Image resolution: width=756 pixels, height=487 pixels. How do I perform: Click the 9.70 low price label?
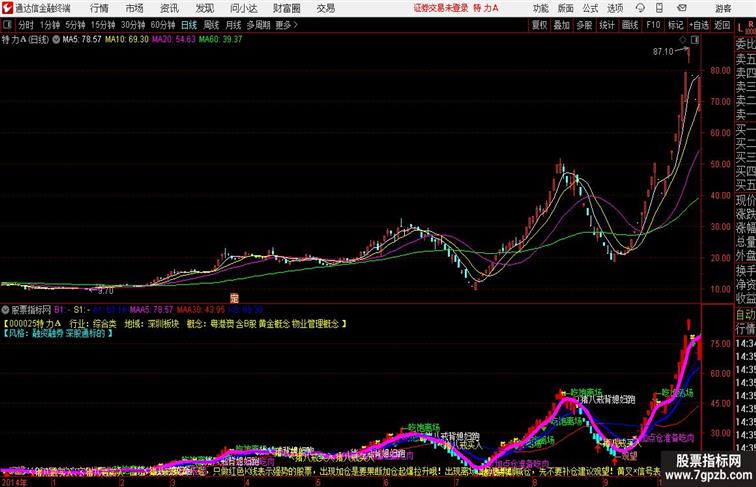pos(106,291)
